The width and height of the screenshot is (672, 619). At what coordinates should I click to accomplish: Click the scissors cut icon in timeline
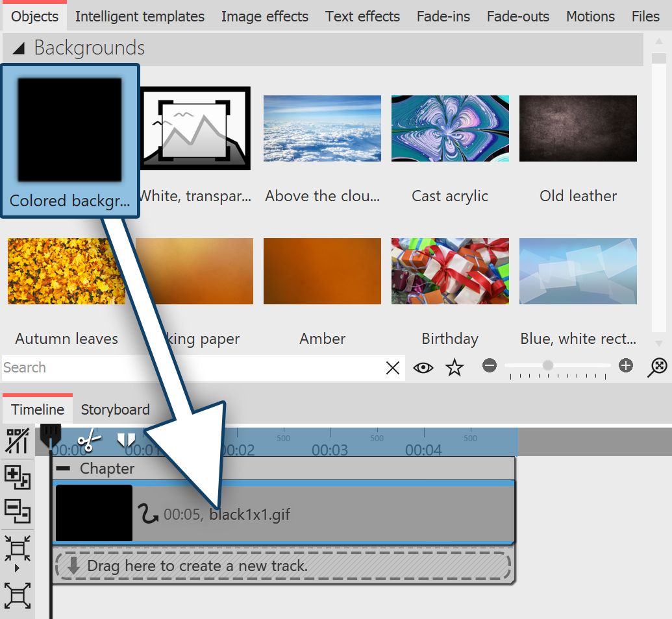89,441
